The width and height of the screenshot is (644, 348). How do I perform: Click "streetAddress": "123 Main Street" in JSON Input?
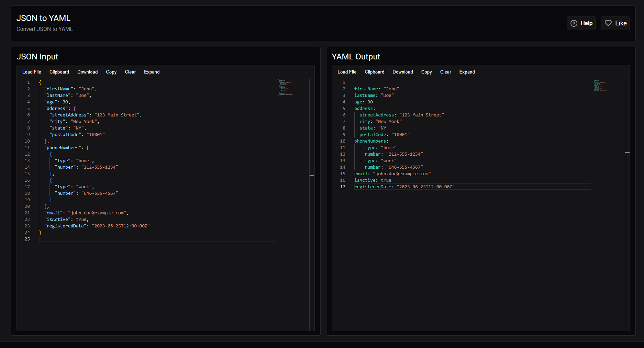(96, 115)
